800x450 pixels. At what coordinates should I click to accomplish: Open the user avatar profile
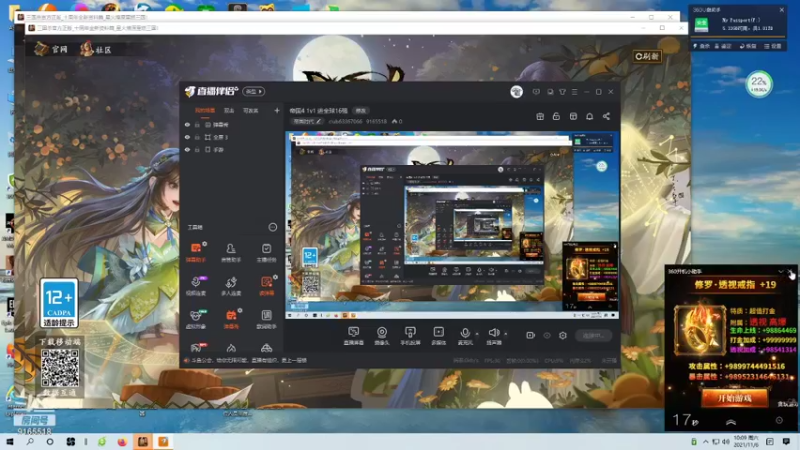(x=516, y=92)
